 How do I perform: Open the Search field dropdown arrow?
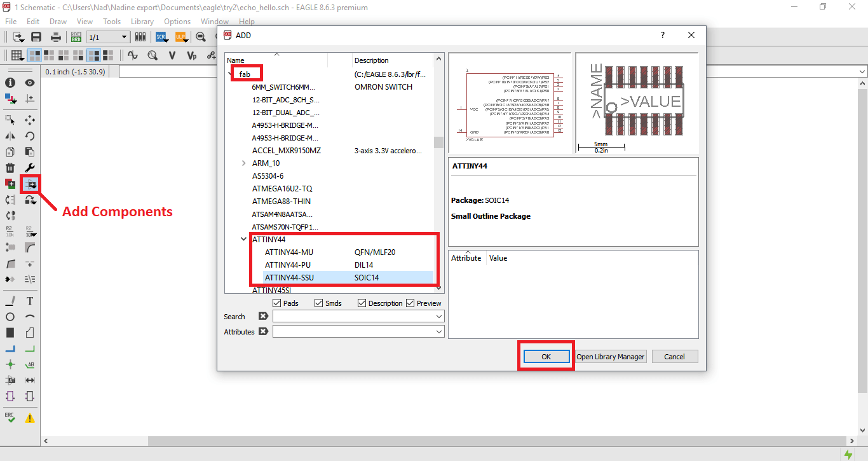[438, 317]
